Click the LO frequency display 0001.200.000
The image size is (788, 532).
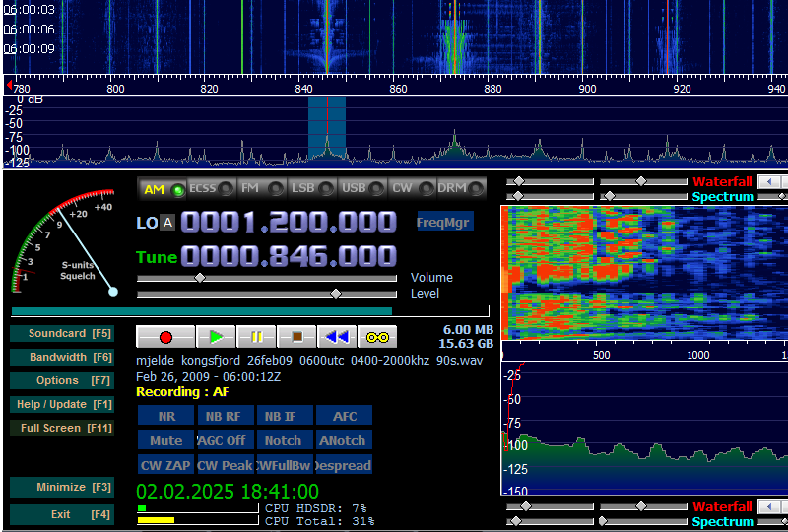pos(289,222)
